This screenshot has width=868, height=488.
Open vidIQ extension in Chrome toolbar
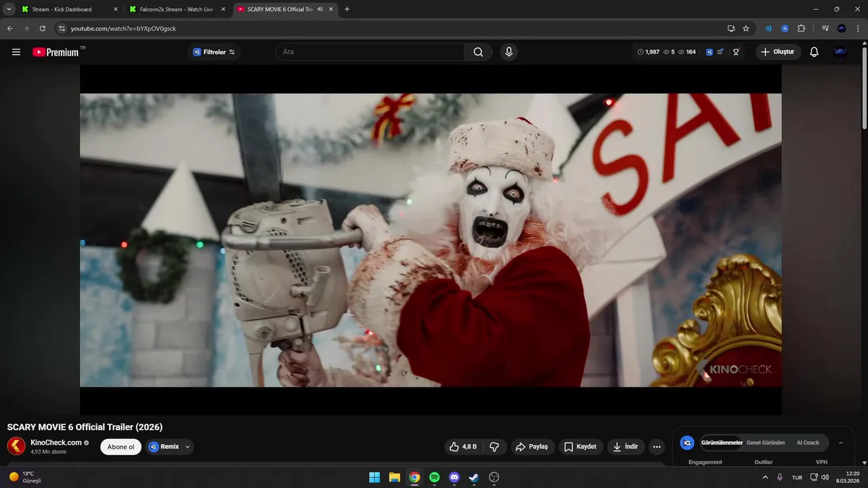coord(785,28)
